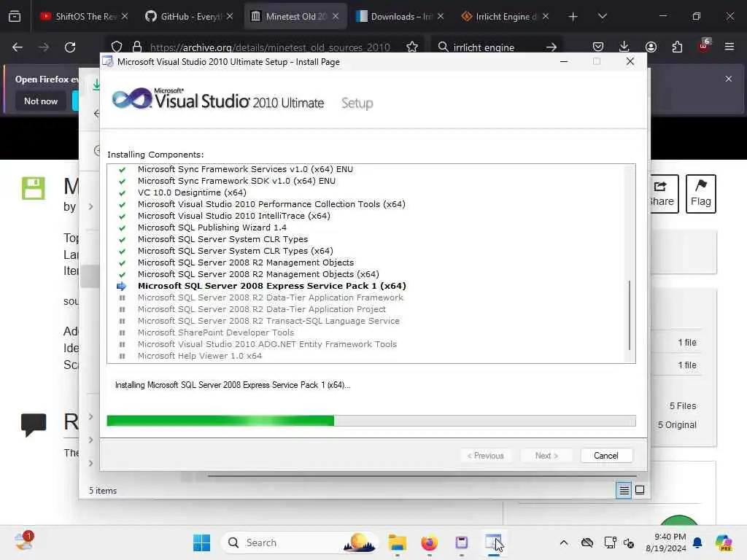The width and height of the screenshot is (747, 560).
Task: Select 'Microsoft Visual Studio 2010 IntelliTrace (x64)' row
Action: click(234, 216)
